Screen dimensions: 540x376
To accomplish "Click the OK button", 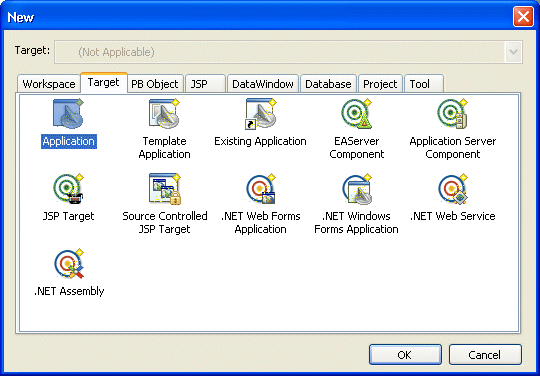I will pyautogui.click(x=405, y=355).
